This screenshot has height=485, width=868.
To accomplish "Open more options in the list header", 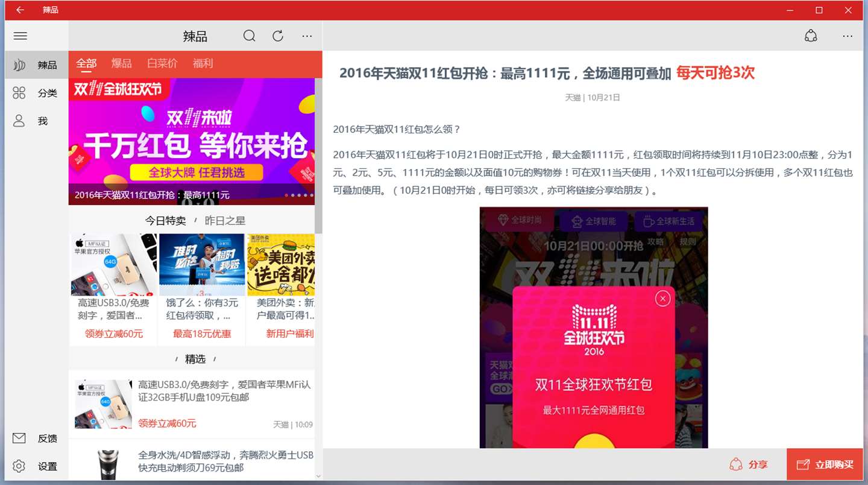I will (307, 36).
